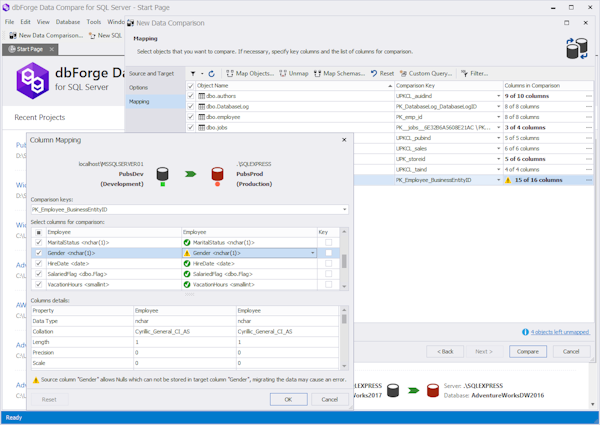Screen dimensions: 600x425
Task: Open Map Schemas dialog
Action: point(339,73)
